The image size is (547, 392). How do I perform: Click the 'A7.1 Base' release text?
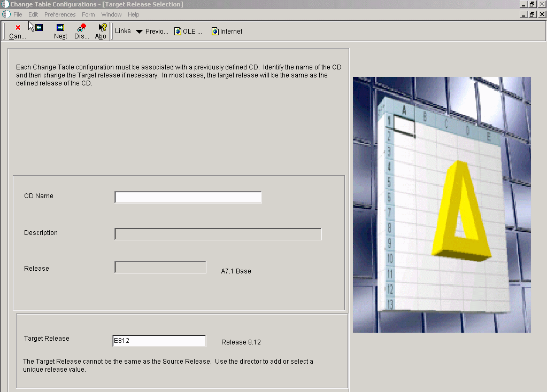pyautogui.click(x=236, y=271)
